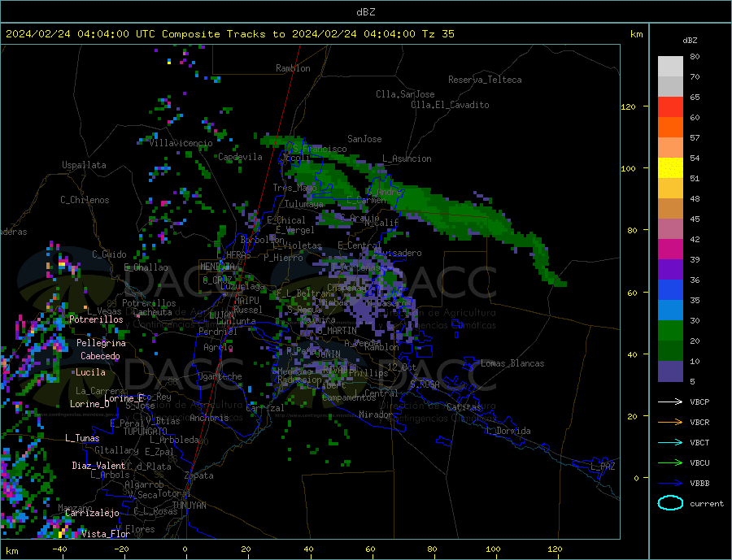
Task: Pick the orange 57-60 dBZ color block
Action: (670, 128)
